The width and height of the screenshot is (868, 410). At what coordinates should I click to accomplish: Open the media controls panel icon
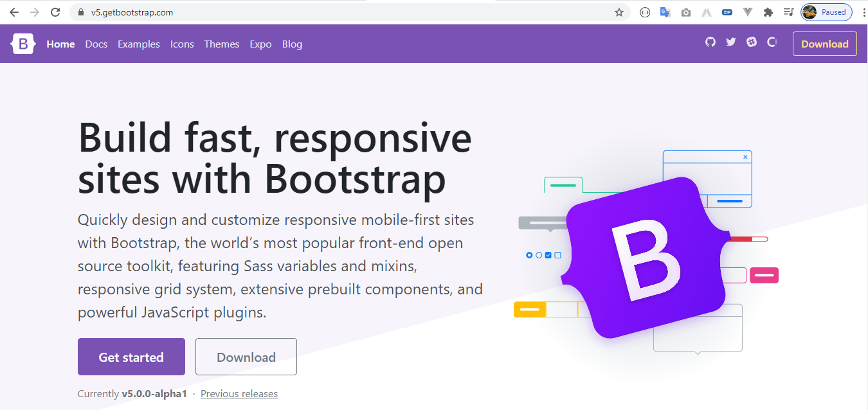(x=788, y=12)
